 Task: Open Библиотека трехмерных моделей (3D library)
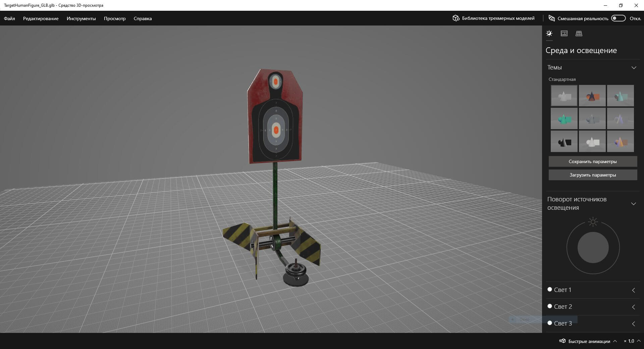coord(493,18)
